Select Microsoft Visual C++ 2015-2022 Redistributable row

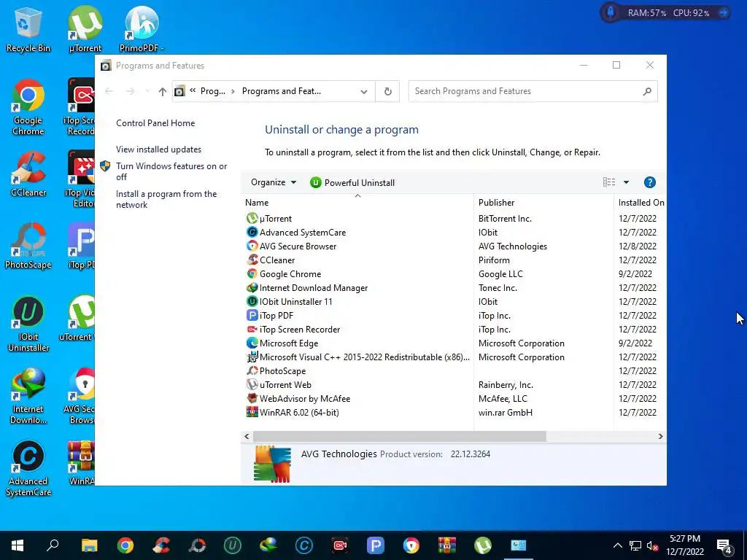(x=452, y=357)
